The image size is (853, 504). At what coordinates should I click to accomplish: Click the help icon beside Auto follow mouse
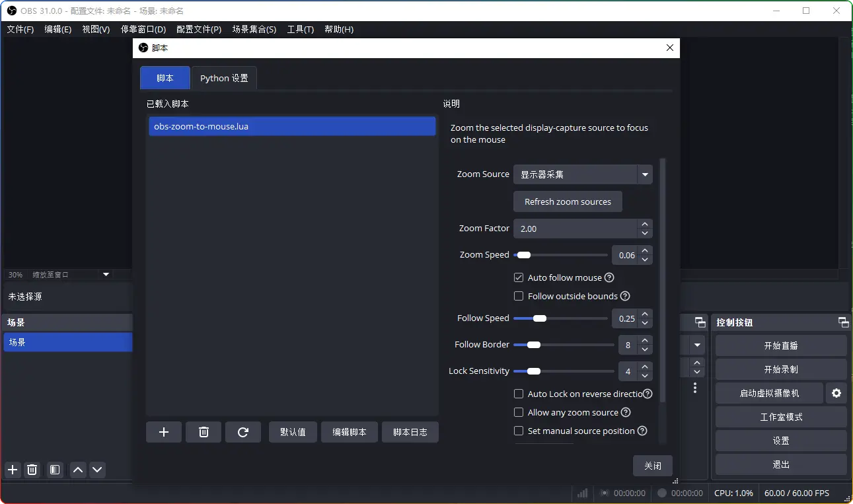tap(610, 278)
